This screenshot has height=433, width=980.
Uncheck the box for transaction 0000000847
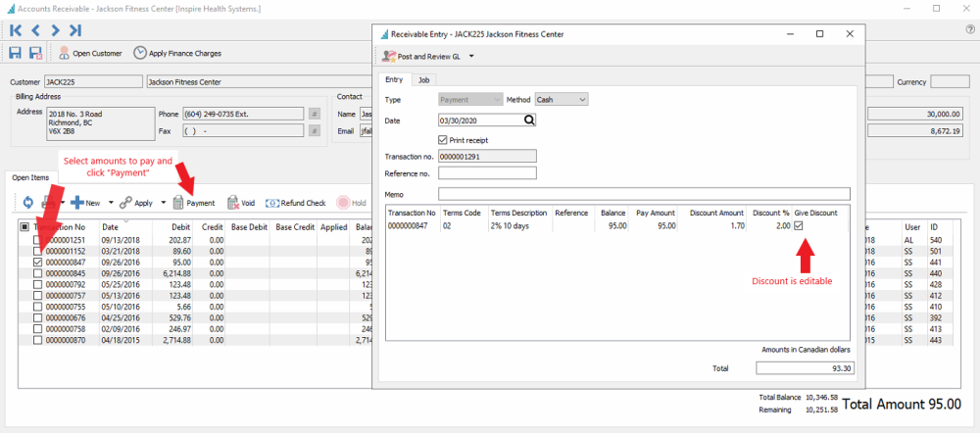click(37, 263)
